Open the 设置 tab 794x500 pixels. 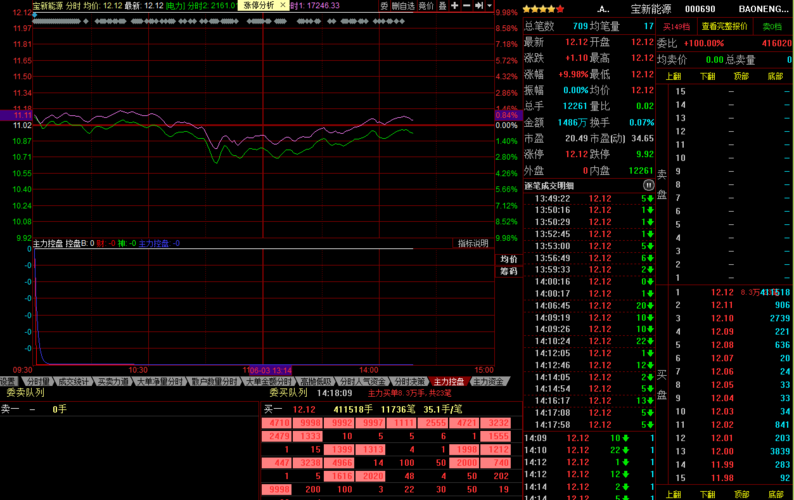point(9,381)
